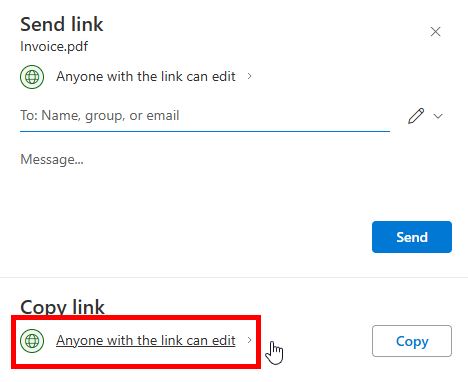The width and height of the screenshot is (468, 382).
Task: Focus the 'To: Name, group, or email' field
Action: tap(205, 116)
